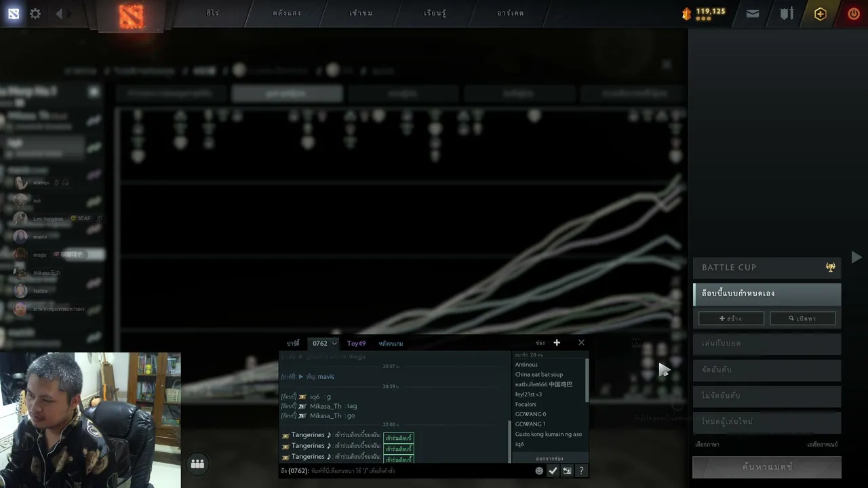
Task: Switch to the Toy49 chat tab
Action: [x=357, y=344]
